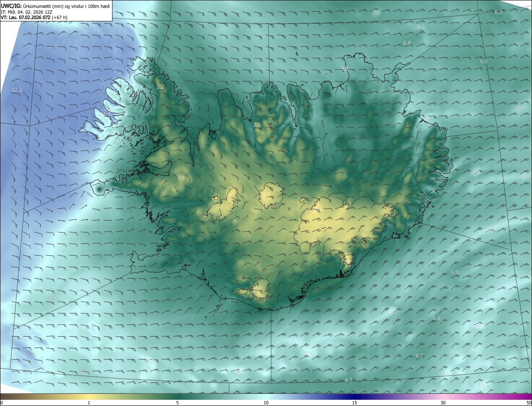This screenshot has width=532, height=406.
Task: Click the precipitable water colour scale bar
Action: [266, 396]
